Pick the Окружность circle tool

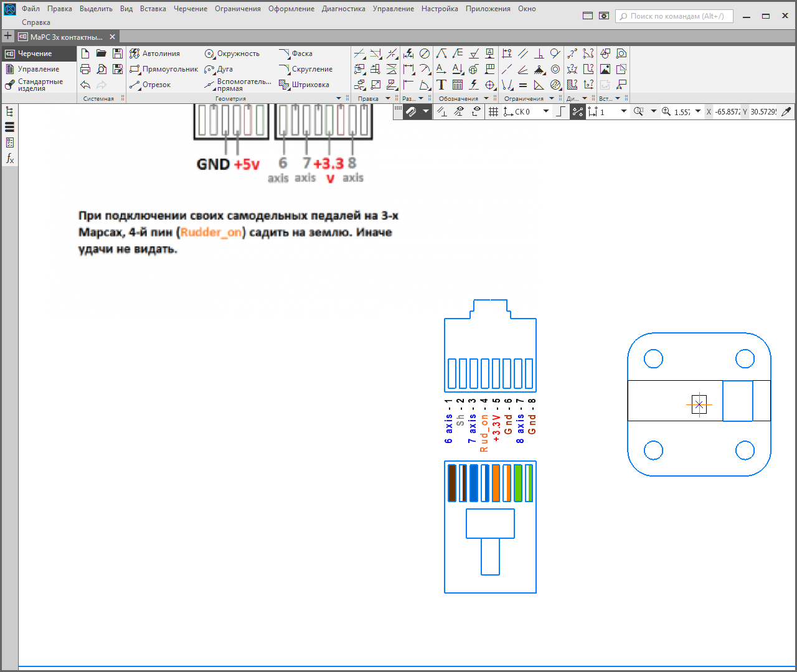[x=232, y=54]
